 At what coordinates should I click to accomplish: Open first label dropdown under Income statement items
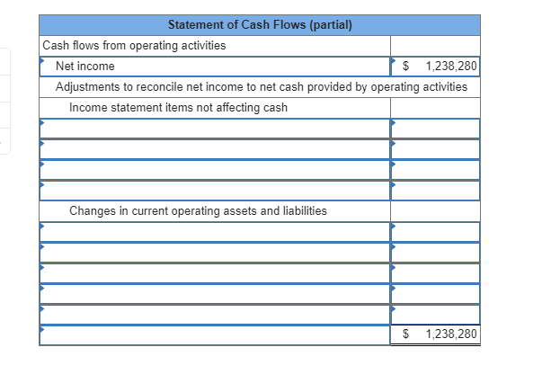(215, 129)
